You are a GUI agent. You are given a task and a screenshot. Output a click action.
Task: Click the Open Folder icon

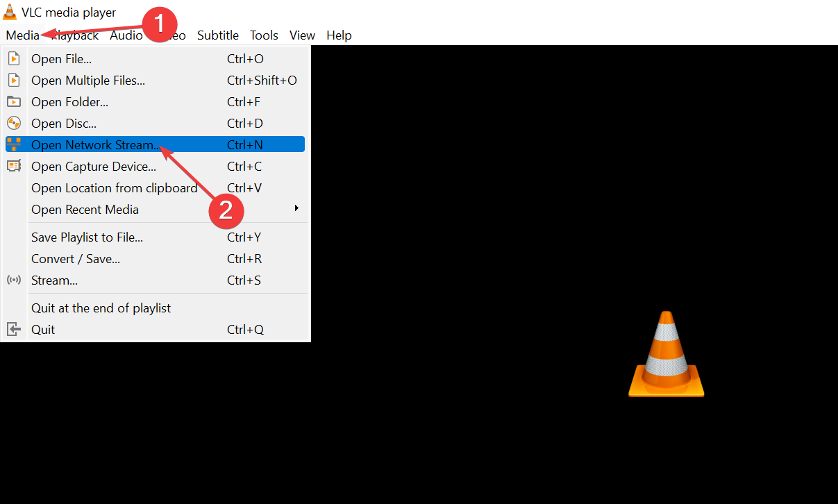(x=14, y=102)
